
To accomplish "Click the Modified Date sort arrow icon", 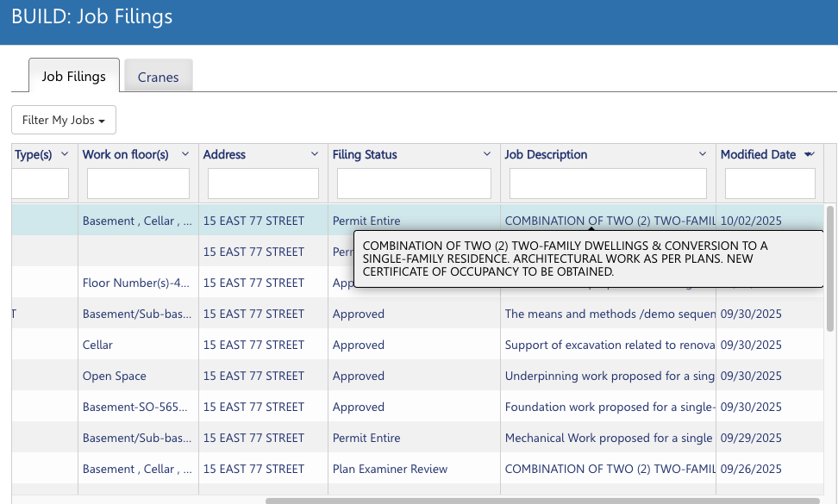I will pos(809,155).
